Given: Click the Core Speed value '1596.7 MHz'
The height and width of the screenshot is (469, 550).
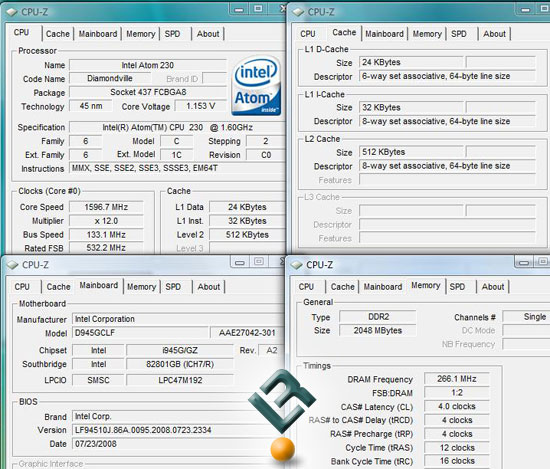Looking at the screenshot, I should (x=106, y=207).
